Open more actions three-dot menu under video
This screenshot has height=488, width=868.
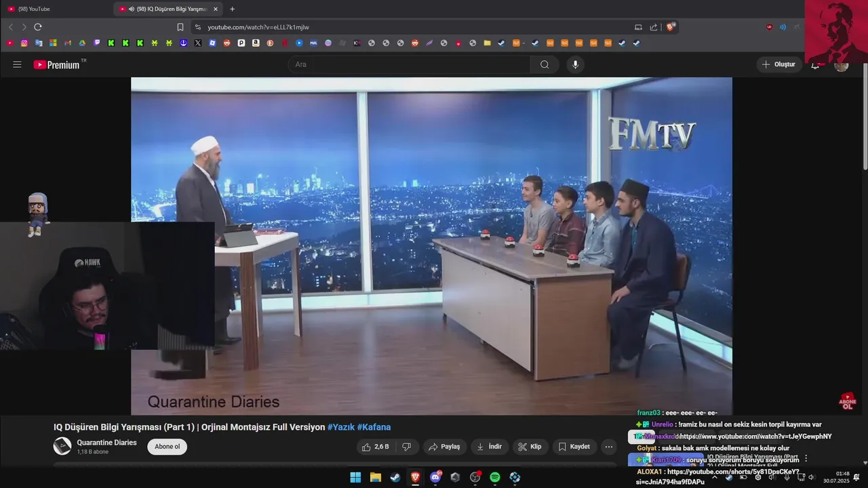click(608, 447)
